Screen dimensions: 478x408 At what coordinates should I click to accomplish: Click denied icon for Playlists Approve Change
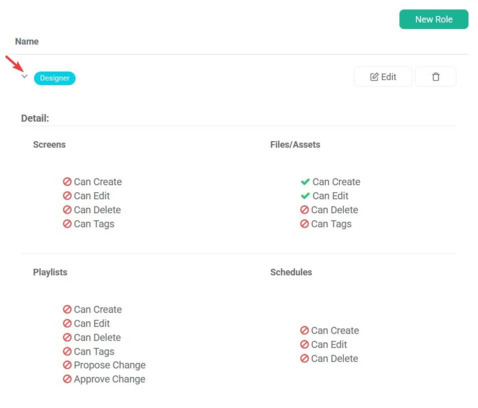point(67,379)
